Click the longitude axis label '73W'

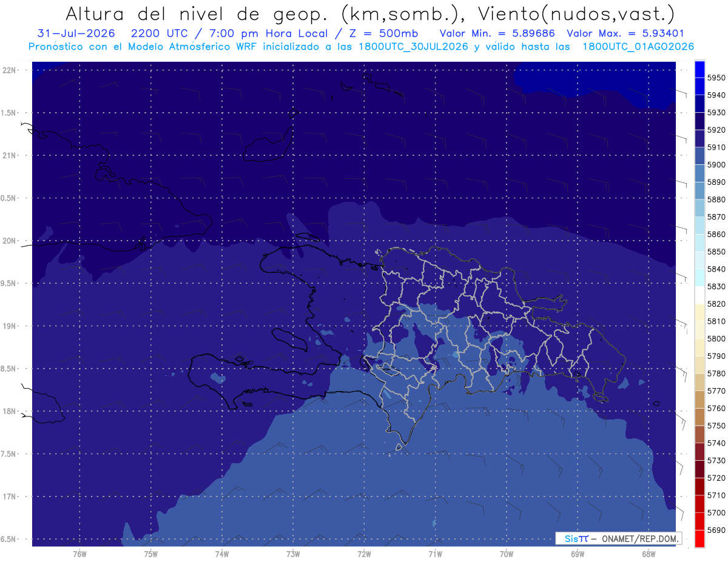293,555
